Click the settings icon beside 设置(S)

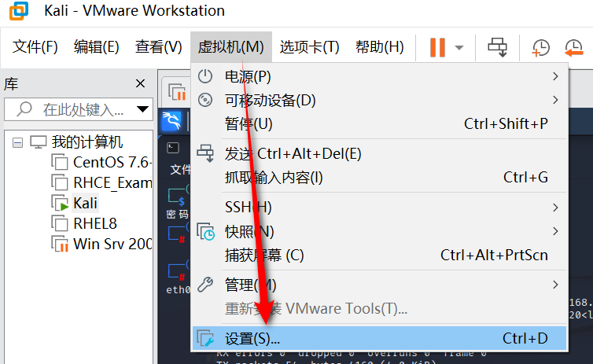[205, 338]
